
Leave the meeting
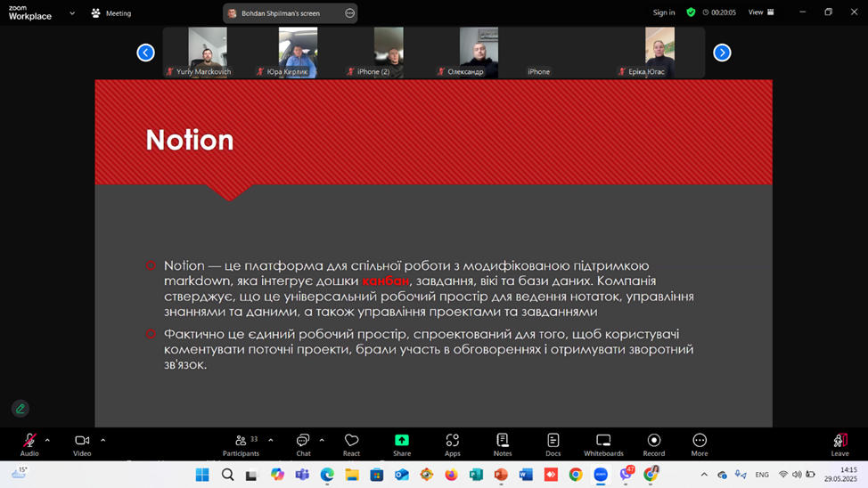[x=839, y=445]
